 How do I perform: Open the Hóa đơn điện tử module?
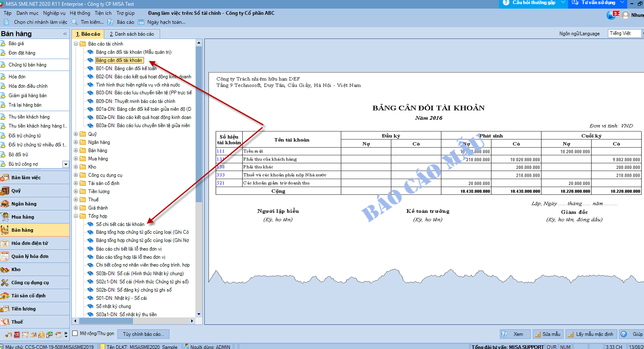point(35,243)
